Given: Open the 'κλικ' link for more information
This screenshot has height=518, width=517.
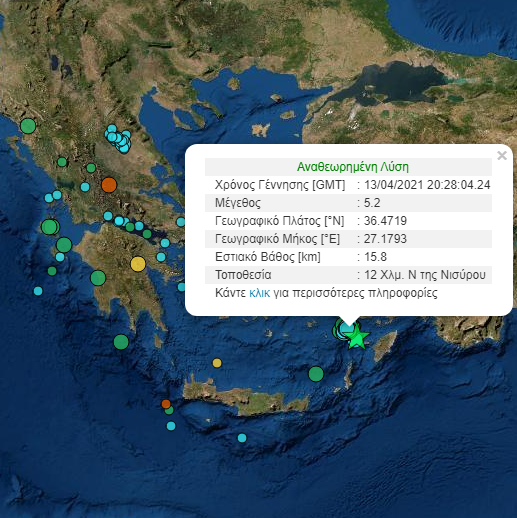Looking at the screenshot, I should 260,293.
